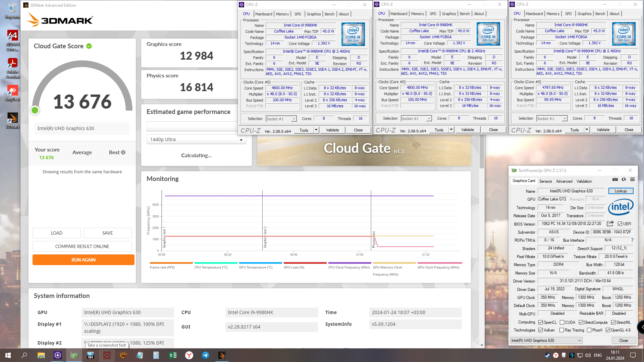Toggle the OpenCL checkbox

pyautogui.click(x=540, y=322)
